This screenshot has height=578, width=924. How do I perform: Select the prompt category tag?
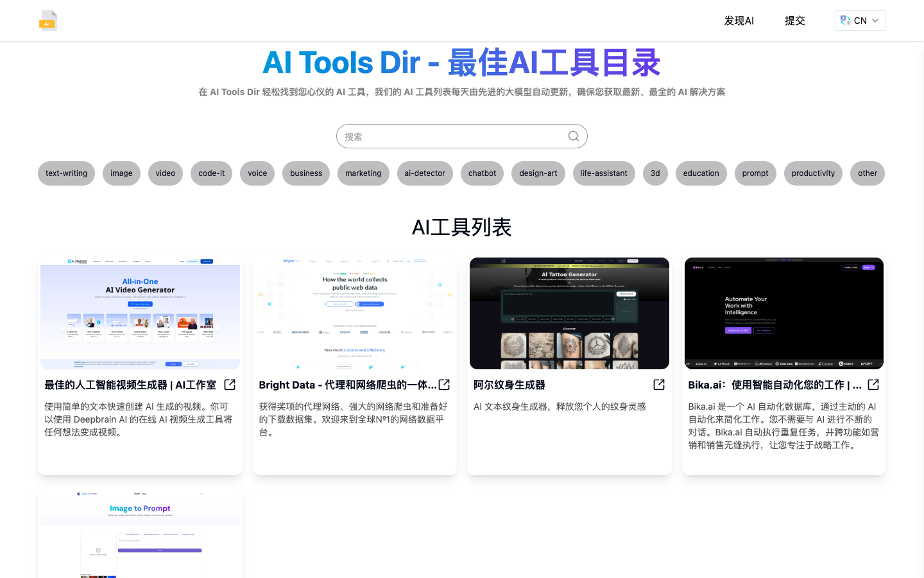(x=755, y=173)
